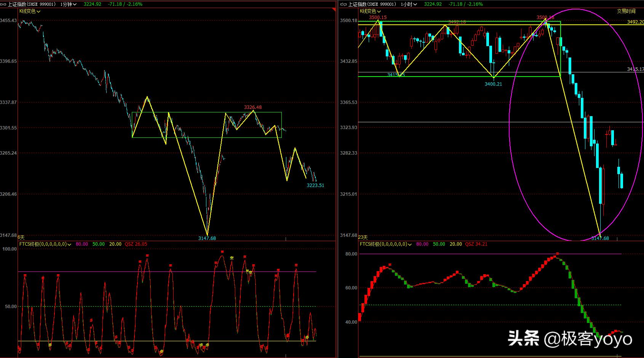Open FTCS终极 indicator settings in left panel
The image size is (644, 358).
(45, 244)
